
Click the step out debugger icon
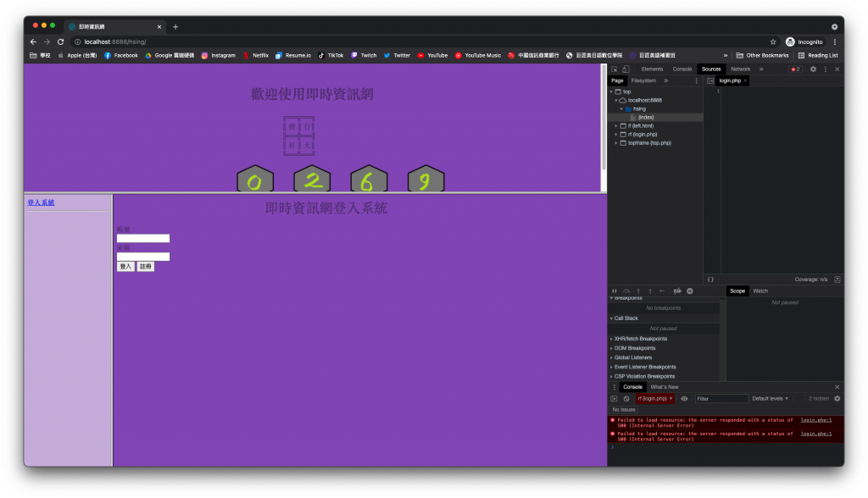pos(650,291)
